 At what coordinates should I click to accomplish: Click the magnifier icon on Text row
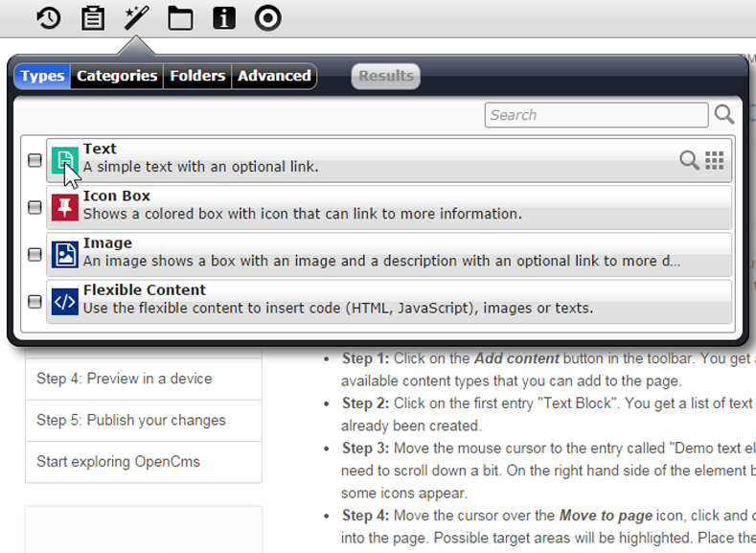click(x=689, y=160)
